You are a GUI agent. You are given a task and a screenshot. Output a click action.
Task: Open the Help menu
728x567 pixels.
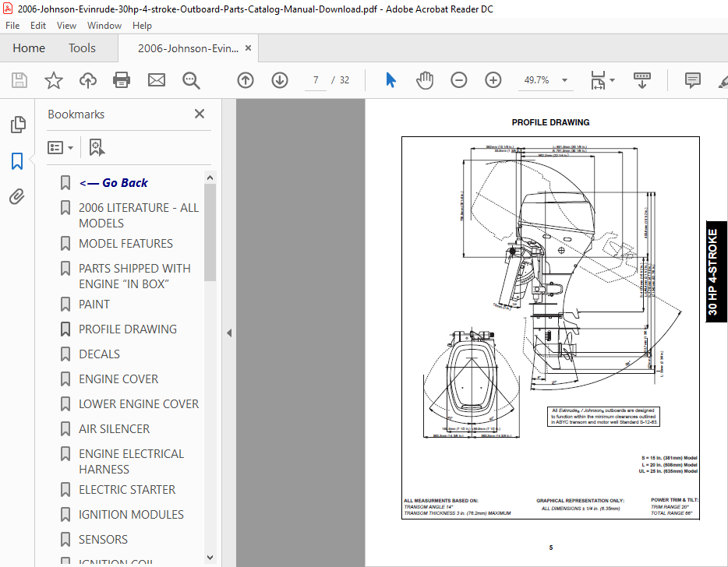pyautogui.click(x=142, y=26)
